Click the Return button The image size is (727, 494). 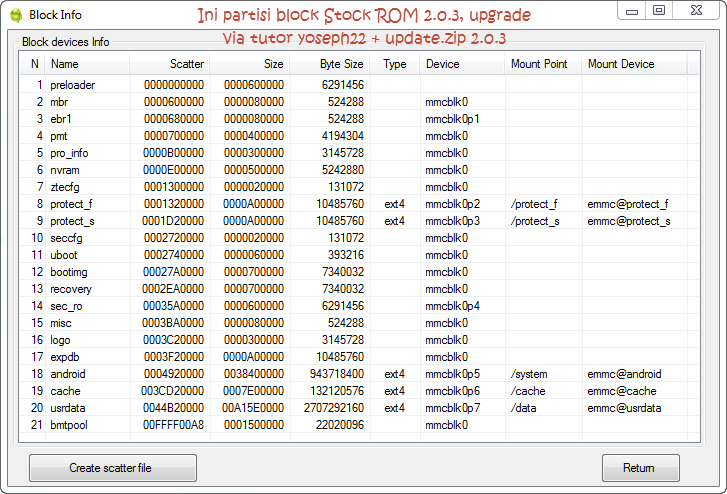[641, 468]
